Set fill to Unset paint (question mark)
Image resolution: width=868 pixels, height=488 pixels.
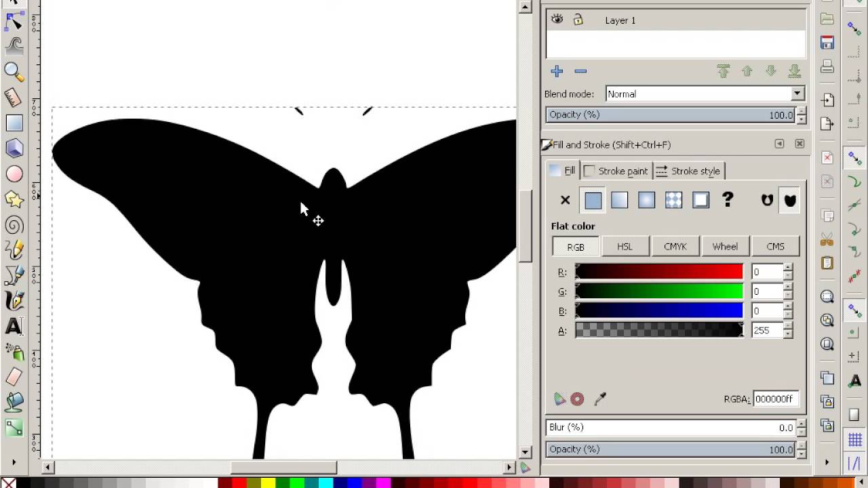click(728, 200)
